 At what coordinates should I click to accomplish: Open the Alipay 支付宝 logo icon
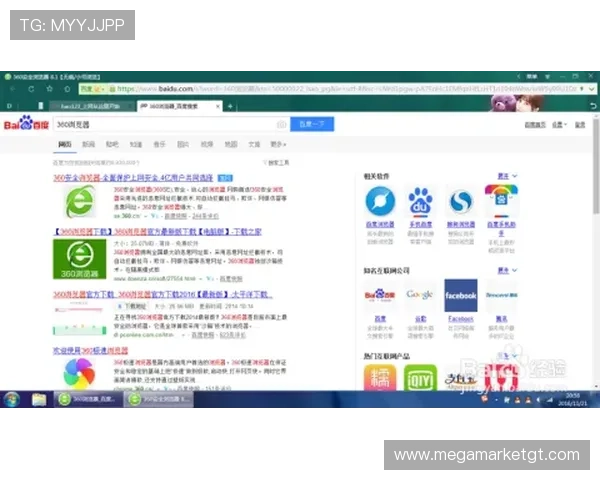click(x=461, y=379)
